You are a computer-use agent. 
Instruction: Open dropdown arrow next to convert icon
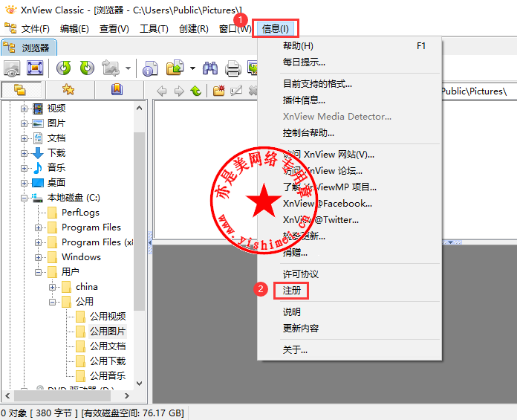pos(128,68)
